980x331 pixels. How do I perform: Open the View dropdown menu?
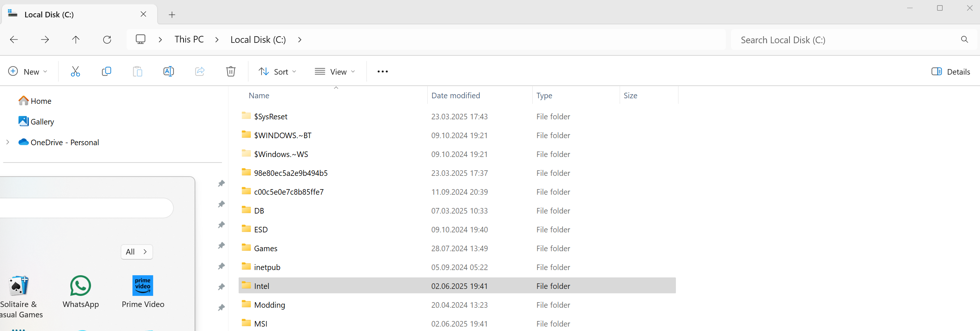(335, 71)
